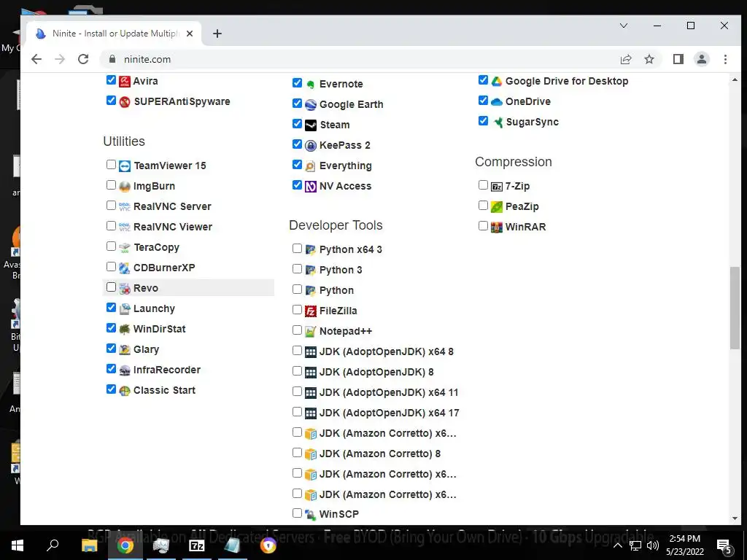Select the RealVNC Server label
The width and height of the screenshot is (747, 560).
point(172,206)
